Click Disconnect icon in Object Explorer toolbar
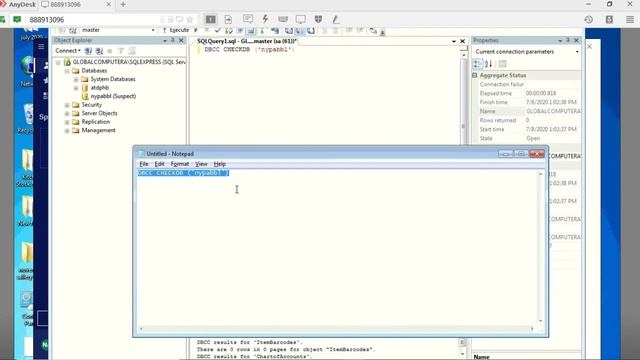The height and width of the screenshot is (360, 640). click(99, 51)
